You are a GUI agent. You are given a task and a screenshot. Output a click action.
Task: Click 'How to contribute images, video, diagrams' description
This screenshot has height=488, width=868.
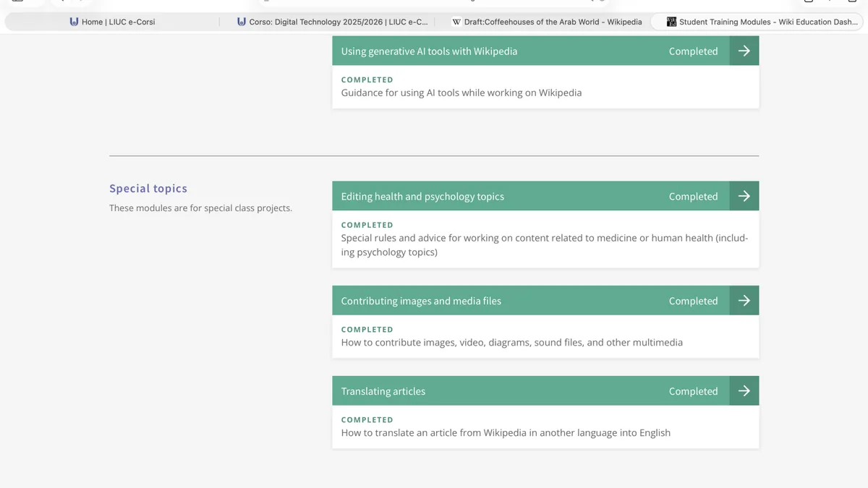click(x=512, y=343)
